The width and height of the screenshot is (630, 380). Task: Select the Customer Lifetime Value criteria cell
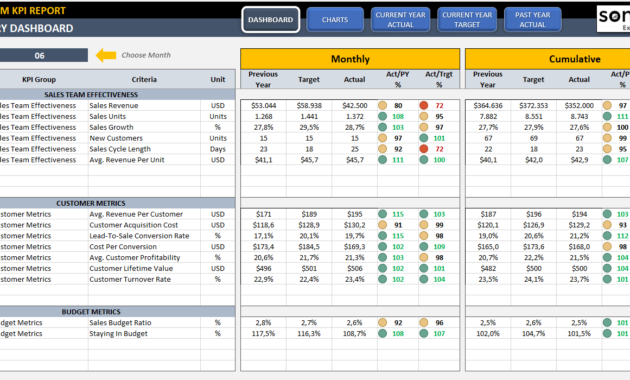(x=144, y=268)
